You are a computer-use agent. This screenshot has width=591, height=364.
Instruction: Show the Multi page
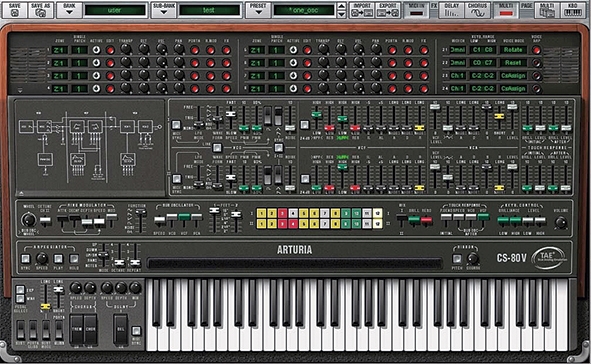[x=547, y=10]
